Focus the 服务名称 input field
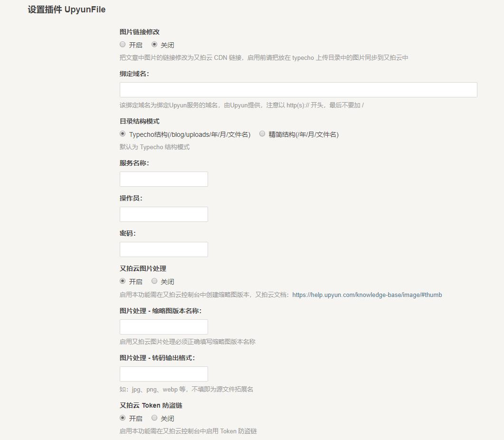 [x=163, y=179]
